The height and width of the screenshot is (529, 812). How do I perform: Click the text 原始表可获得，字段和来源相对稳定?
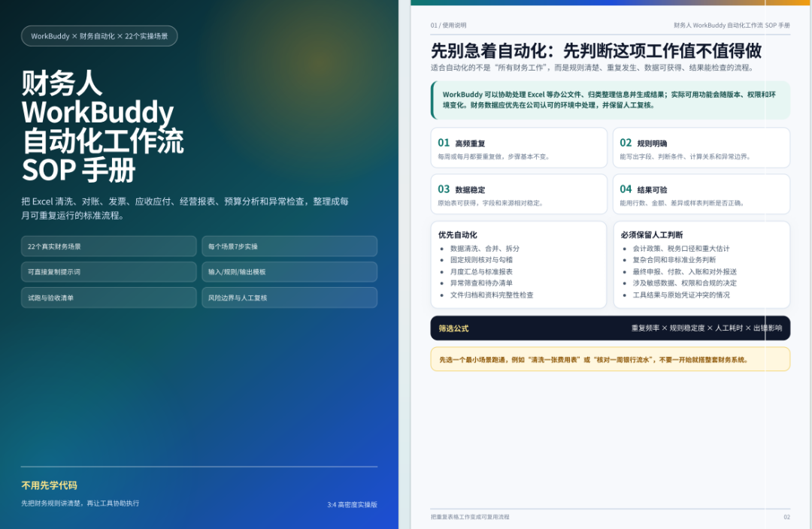point(490,203)
